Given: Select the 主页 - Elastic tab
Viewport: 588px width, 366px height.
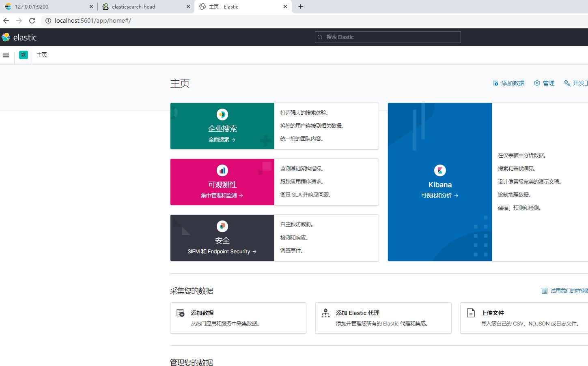Looking at the screenshot, I should pyautogui.click(x=242, y=6).
